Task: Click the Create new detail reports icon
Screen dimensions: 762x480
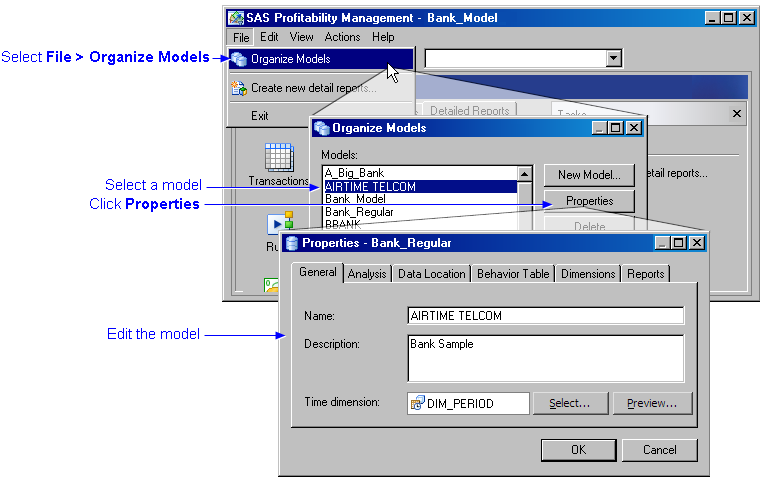Action: pyautogui.click(x=239, y=88)
